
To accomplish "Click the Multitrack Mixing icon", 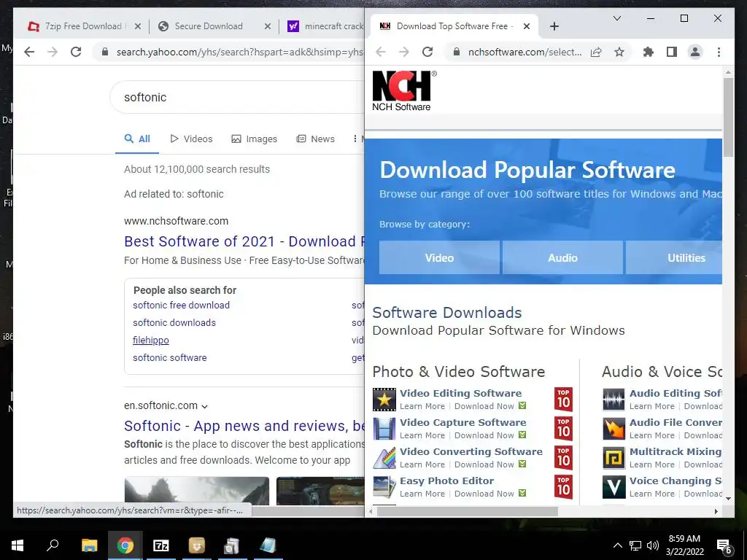I will 614,458.
